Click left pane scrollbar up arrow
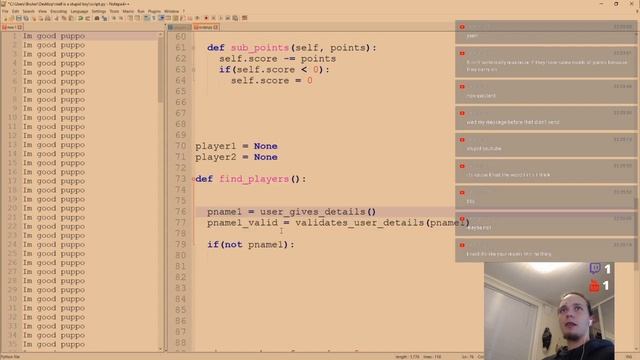Image resolution: width=640 pixels, height=360 pixels. [160, 35]
